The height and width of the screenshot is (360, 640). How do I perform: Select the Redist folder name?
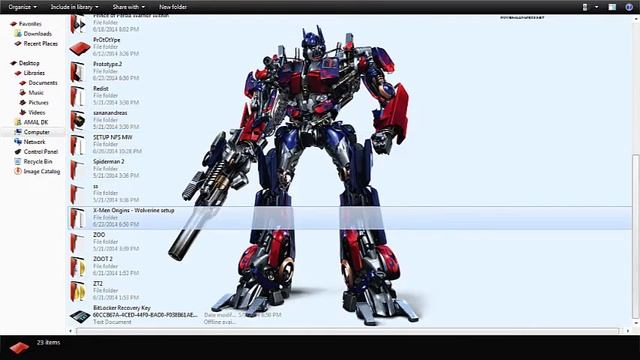click(100, 89)
